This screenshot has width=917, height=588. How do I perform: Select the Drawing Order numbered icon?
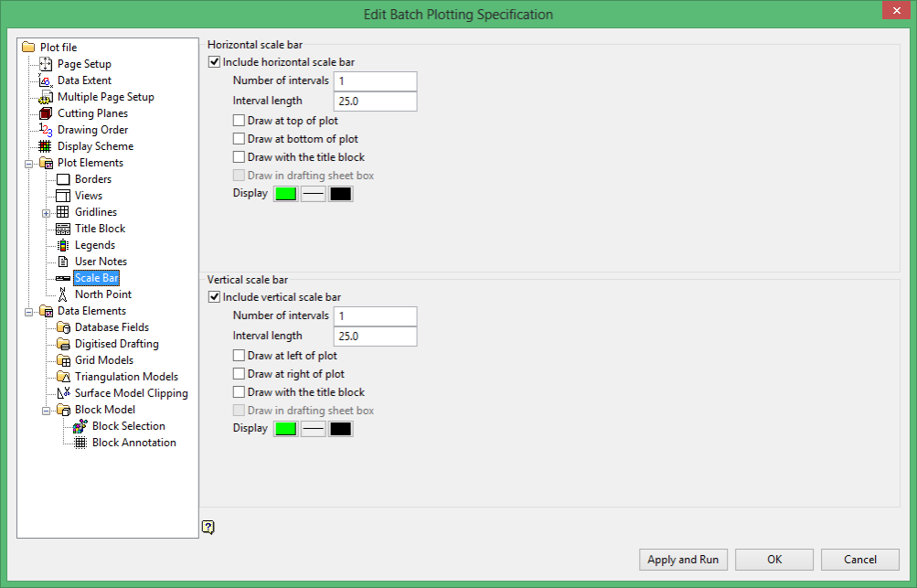46,130
